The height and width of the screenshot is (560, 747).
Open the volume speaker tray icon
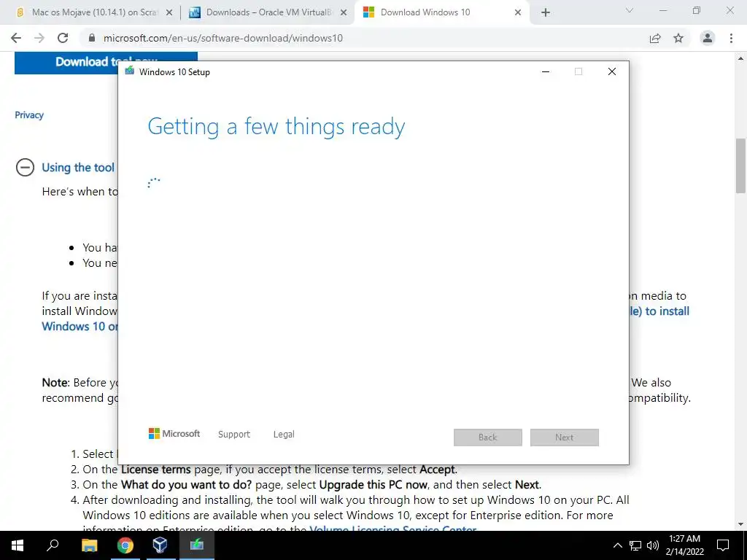(653, 545)
